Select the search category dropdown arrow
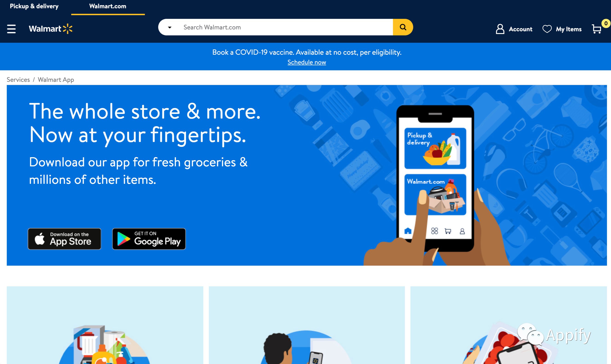The width and height of the screenshot is (611, 364). point(169,27)
